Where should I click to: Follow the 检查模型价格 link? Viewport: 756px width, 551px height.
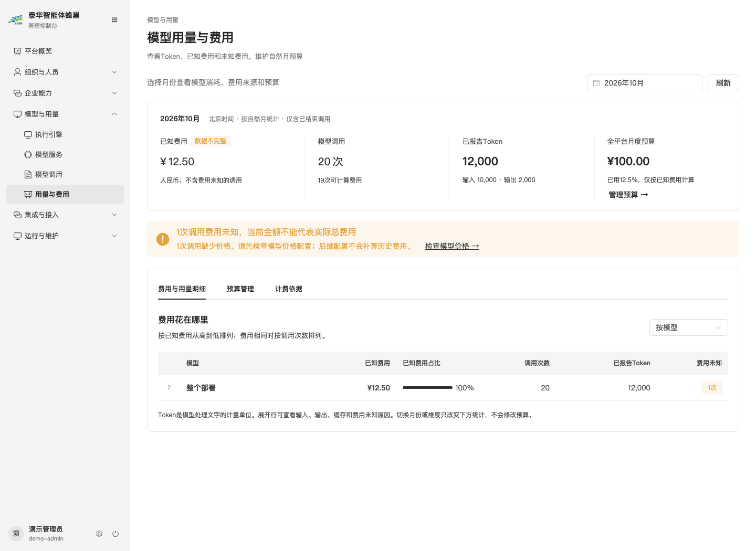(x=452, y=246)
